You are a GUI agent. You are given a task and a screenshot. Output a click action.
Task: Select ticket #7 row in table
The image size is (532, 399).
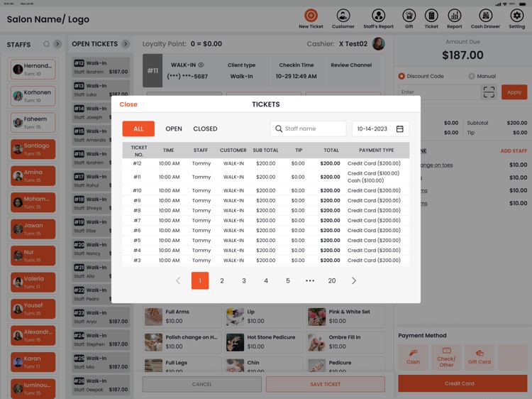[x=266, y=220]
